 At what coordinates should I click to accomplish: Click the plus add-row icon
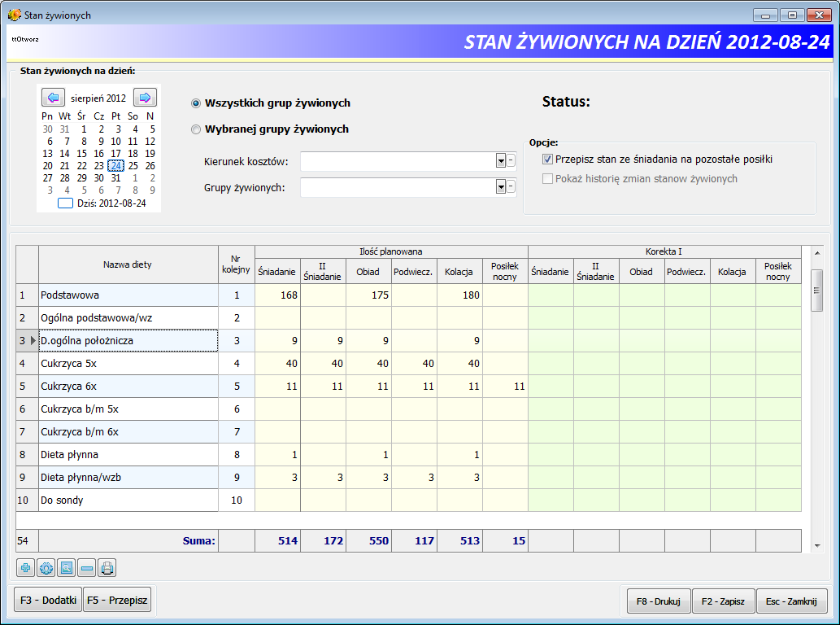point(25,568)
